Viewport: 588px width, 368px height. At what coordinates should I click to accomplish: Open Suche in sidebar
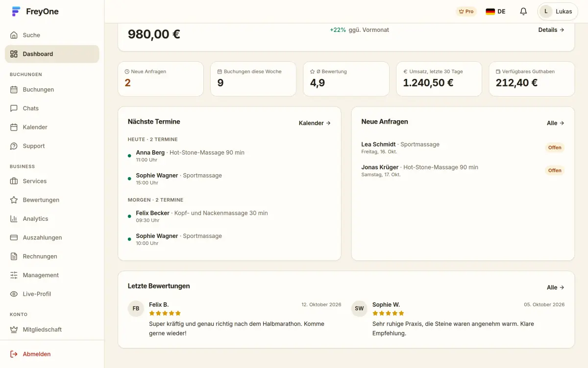(52, 35)
